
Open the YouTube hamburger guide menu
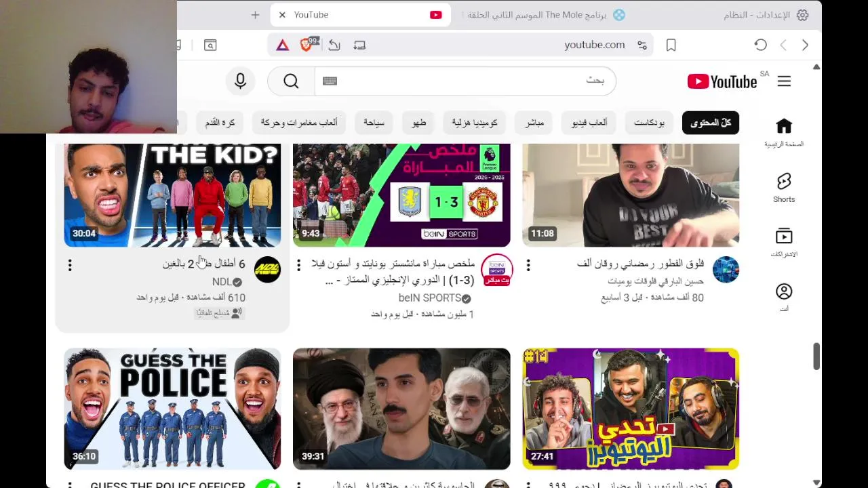coord(784,81)
